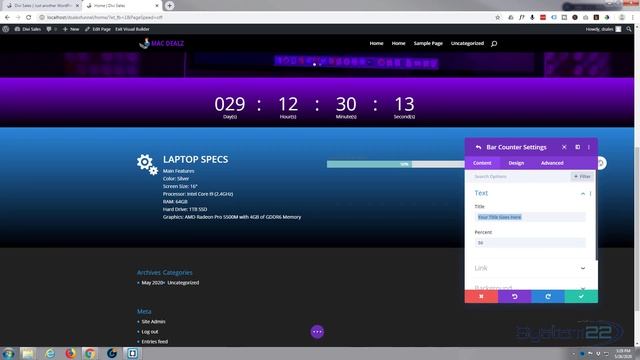Open the Windows Start button
This screenshot has height=360, width=640.
click(8, 353)
